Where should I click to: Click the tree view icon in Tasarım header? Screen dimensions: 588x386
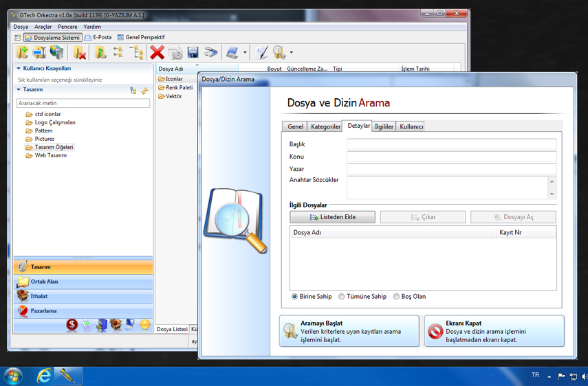coord(133,91)
